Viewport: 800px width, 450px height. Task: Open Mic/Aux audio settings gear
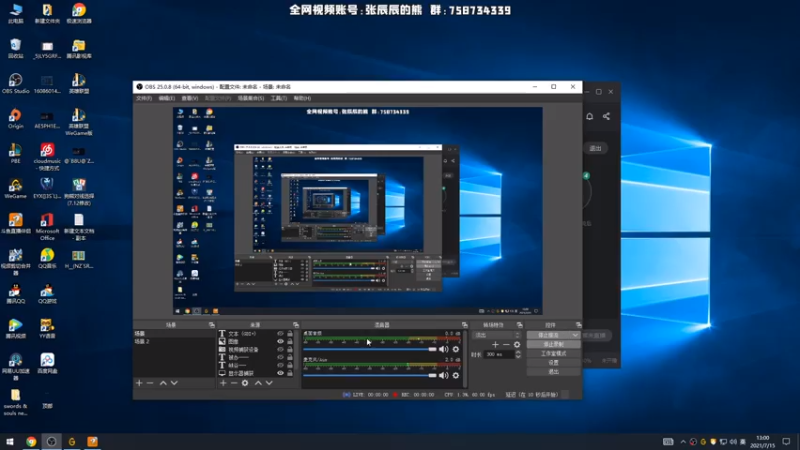click(456, 376)
